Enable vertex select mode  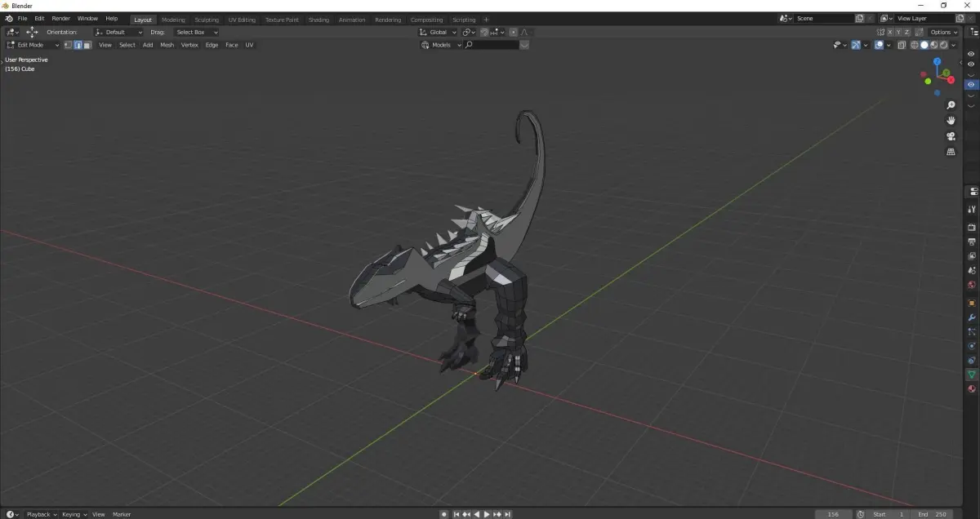point(69,45)
